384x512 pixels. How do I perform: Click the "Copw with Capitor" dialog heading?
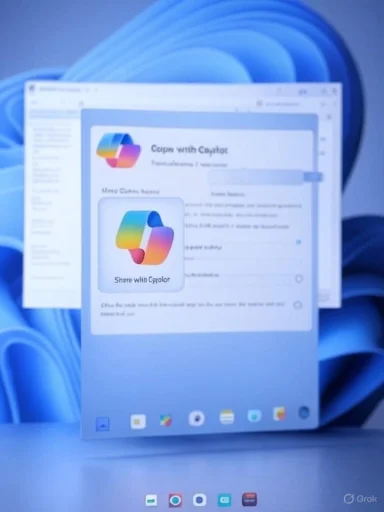coord(189,149)
